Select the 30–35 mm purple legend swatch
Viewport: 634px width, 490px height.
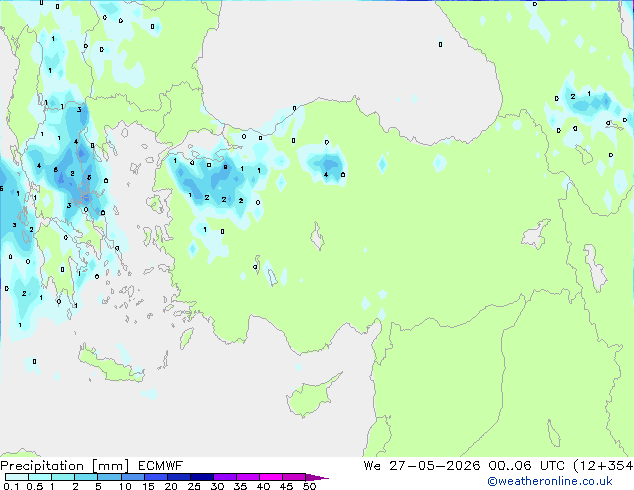[x=224, y=477]
